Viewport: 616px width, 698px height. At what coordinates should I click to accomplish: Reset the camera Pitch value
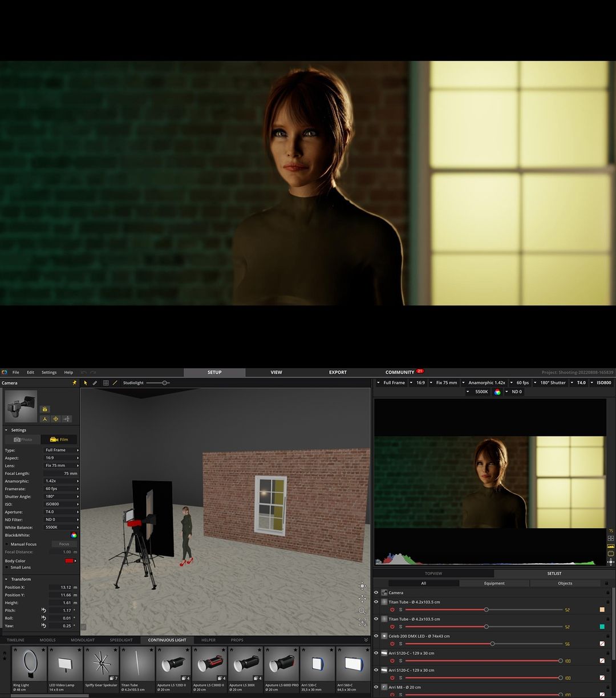pyautogui.click(x=44, y=611)
